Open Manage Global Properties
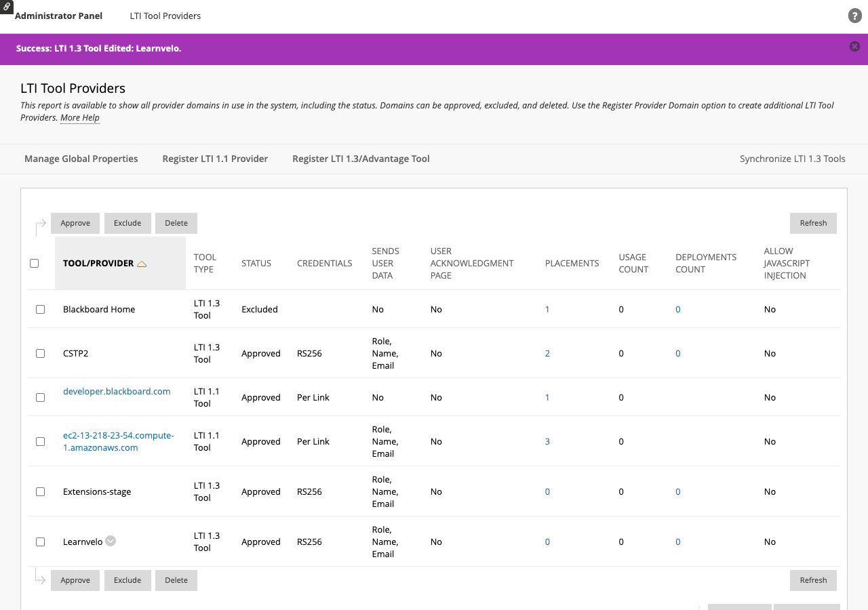 [x=81, y=159]
